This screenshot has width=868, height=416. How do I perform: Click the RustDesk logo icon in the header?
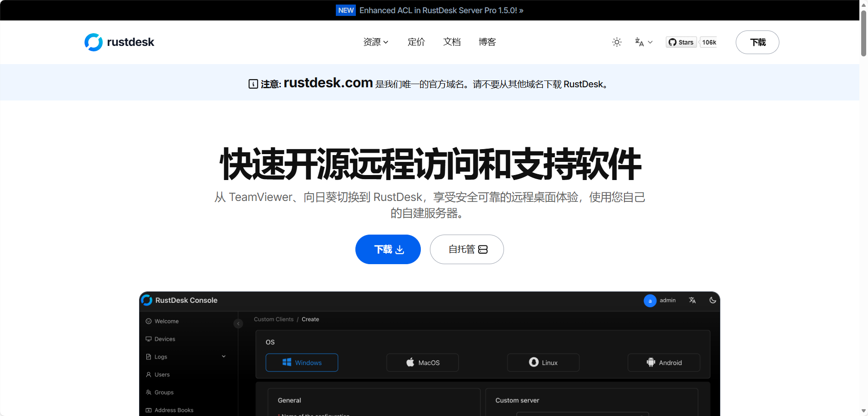tap(94, 42)
